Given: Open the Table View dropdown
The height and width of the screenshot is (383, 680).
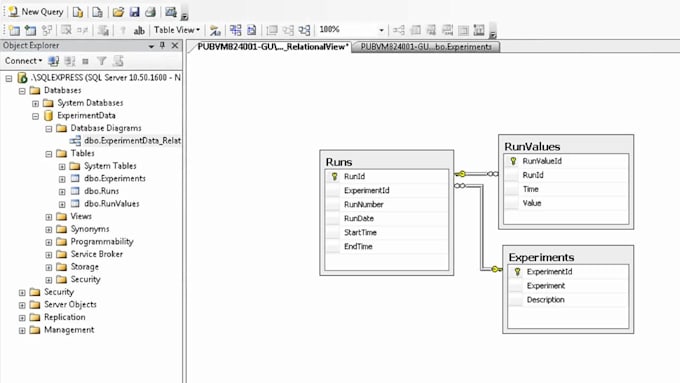Looking at the screenshot, I should [177, 30].
